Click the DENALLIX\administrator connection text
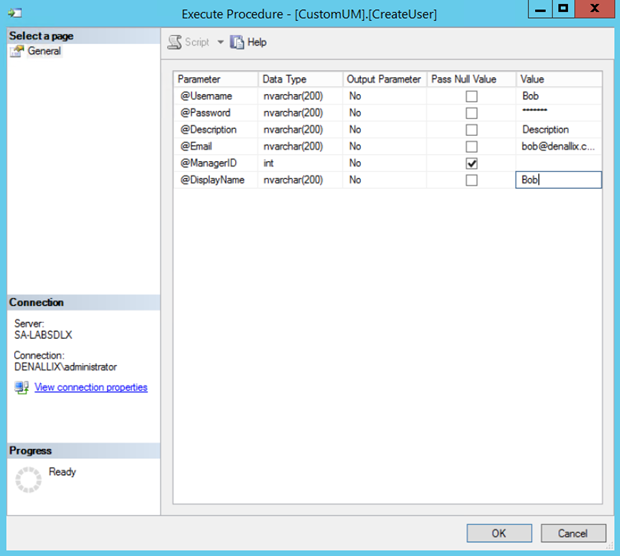 click(x=65, y=367)
